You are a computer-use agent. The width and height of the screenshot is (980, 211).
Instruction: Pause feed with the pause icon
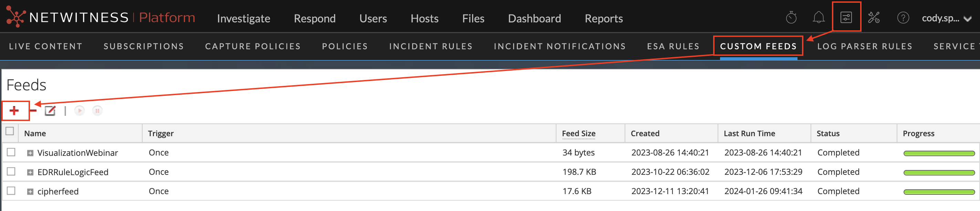97,111
